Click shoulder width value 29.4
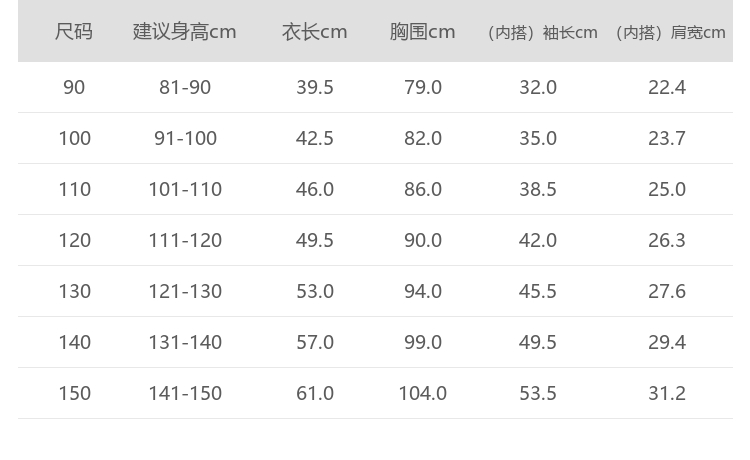The image size is (750, 460). 667,342
